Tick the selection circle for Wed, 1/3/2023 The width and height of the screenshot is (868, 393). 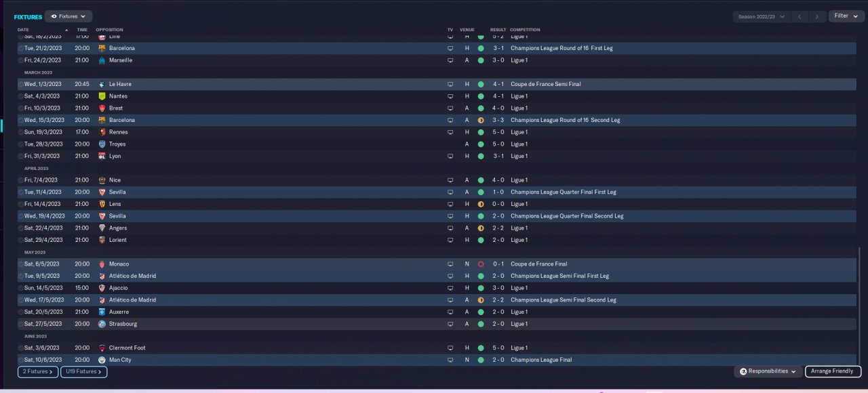[21, 84]
